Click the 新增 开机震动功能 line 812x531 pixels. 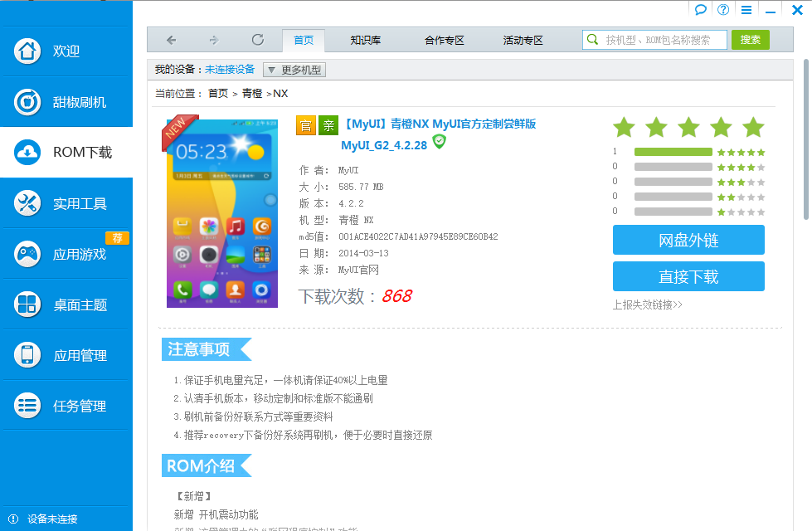click(x=216, y=514)
